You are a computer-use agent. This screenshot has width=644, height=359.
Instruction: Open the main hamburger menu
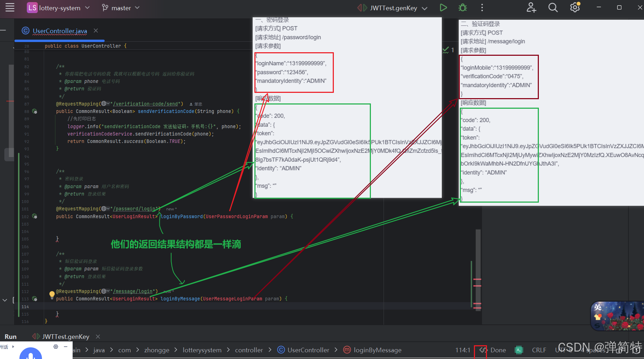(x=10, y=7)
